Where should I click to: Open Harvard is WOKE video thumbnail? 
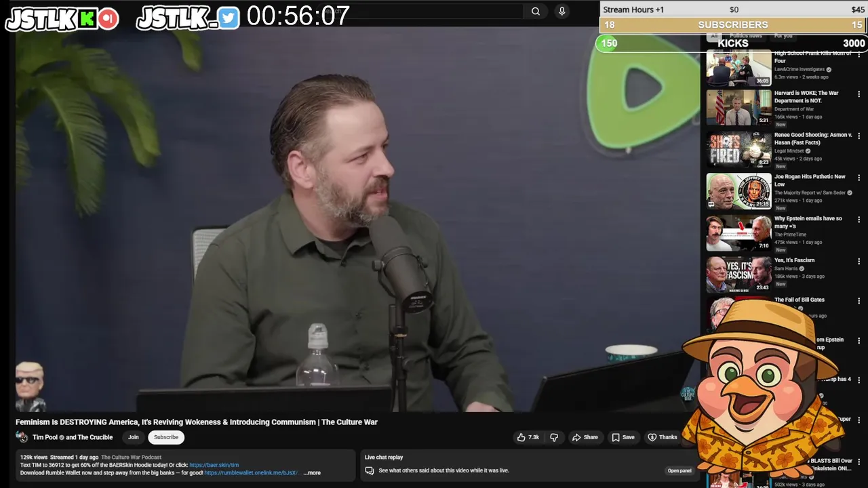(x=738, y=107)
